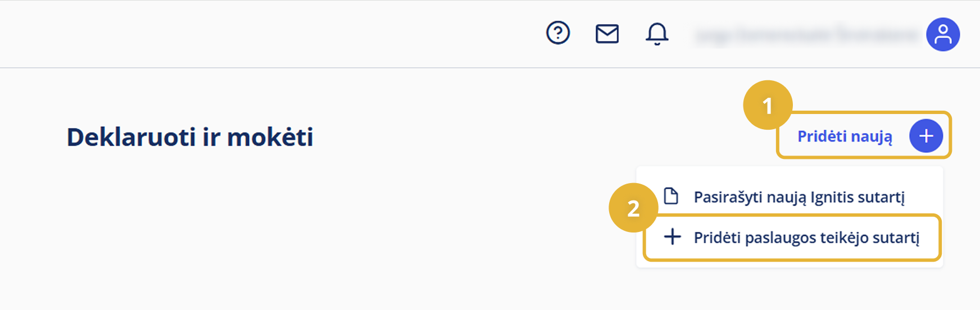980x310 pixels.
Task: Choose "Pridėti paslaugos teikėjo sutartį" menu entry
Action: tap(806, 238)
